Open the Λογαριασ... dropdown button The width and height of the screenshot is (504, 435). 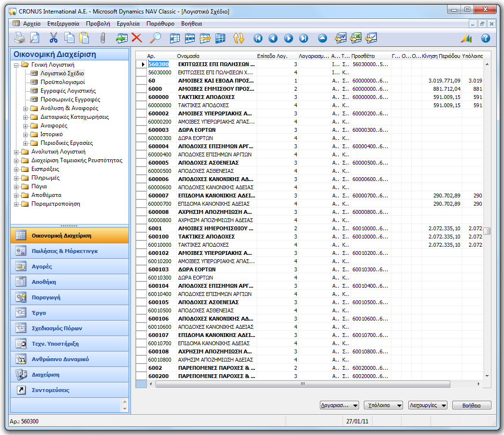coord(339,405)
